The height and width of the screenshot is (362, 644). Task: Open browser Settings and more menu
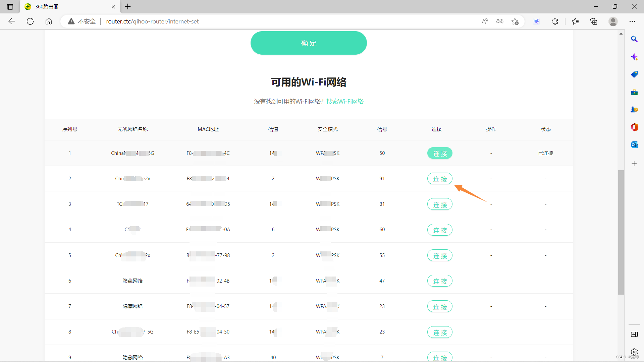click(632, 21)
